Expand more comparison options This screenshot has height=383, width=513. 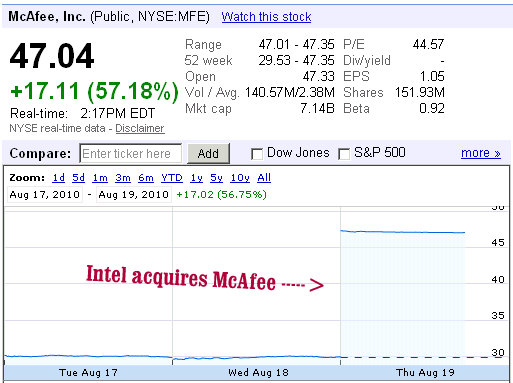[481, 153]
